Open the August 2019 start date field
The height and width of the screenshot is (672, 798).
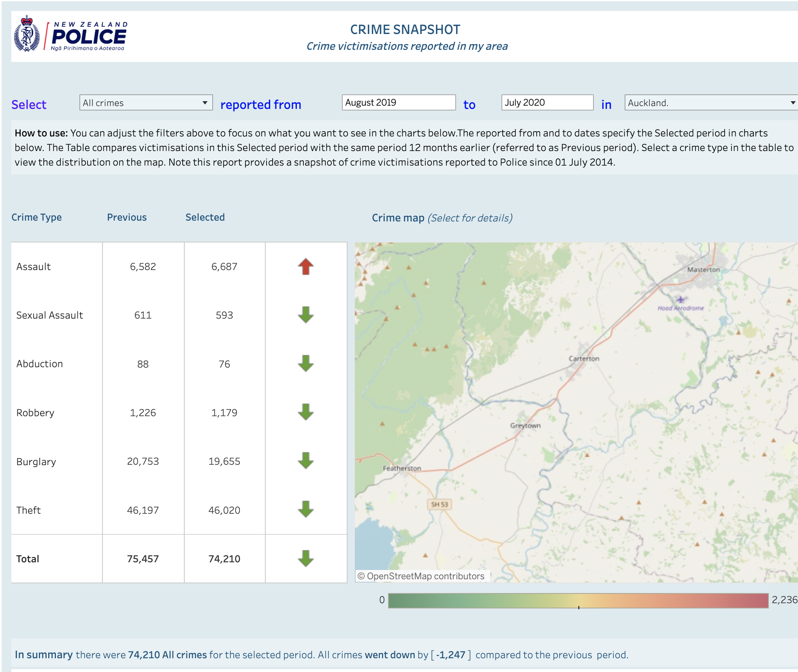399,102
